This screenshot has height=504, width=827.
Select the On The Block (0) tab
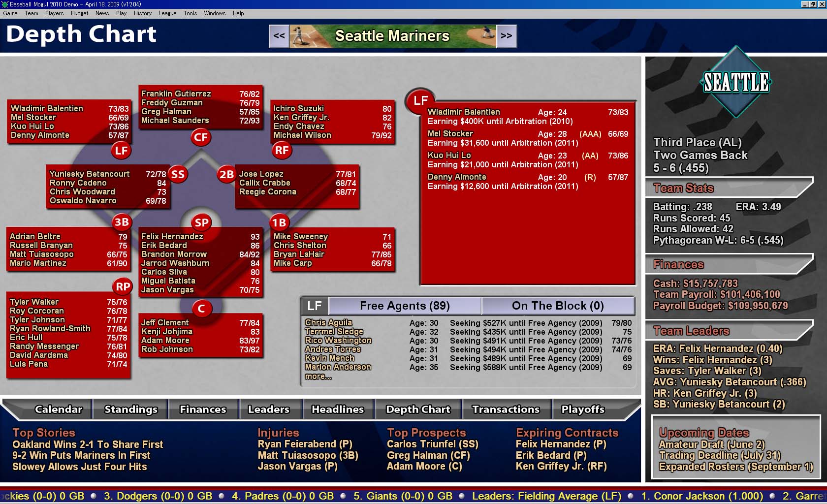pos(558,306)
